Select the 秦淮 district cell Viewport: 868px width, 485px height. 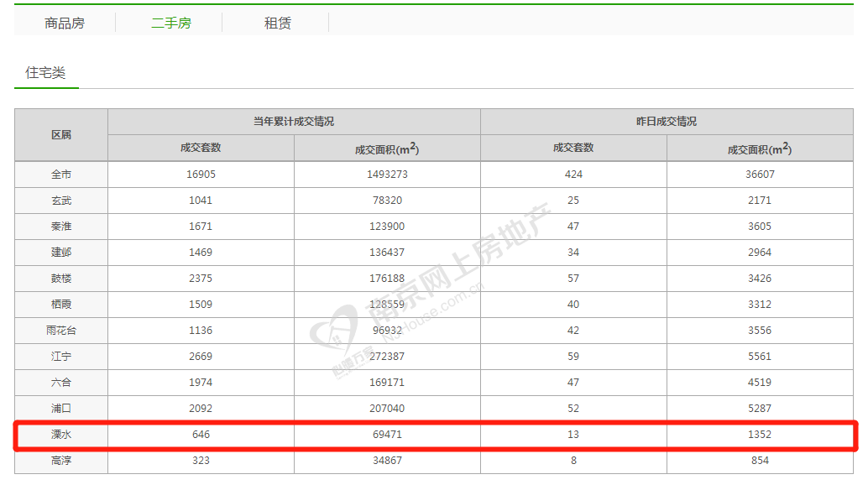61,227
